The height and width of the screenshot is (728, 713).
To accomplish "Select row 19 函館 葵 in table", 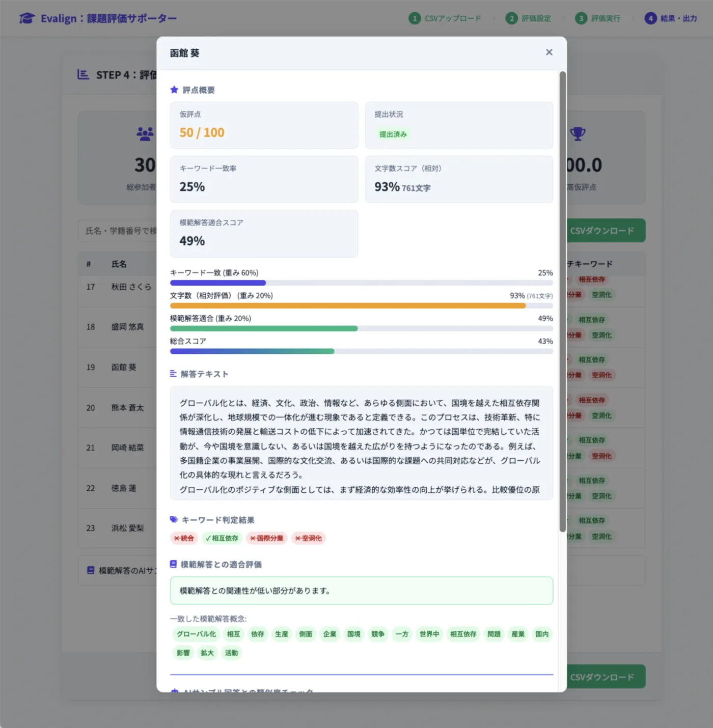I will 117,367.
